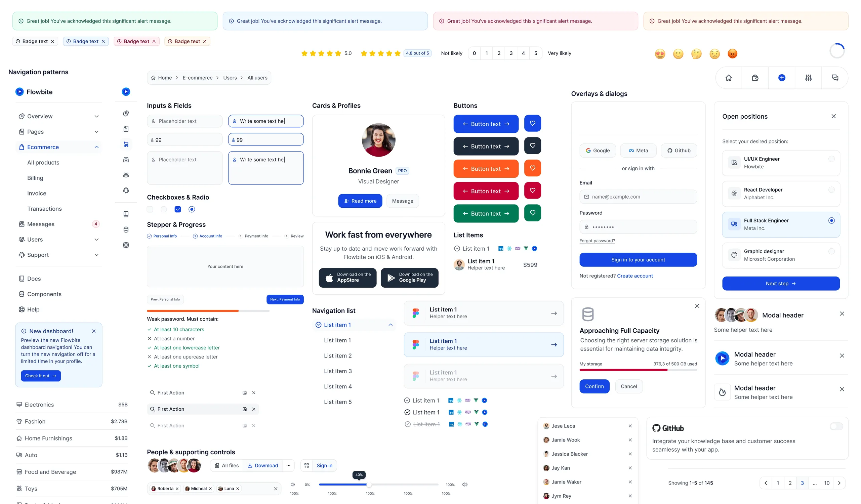Expand the Overview sidebar menu
861x504 pixels.
59,116
